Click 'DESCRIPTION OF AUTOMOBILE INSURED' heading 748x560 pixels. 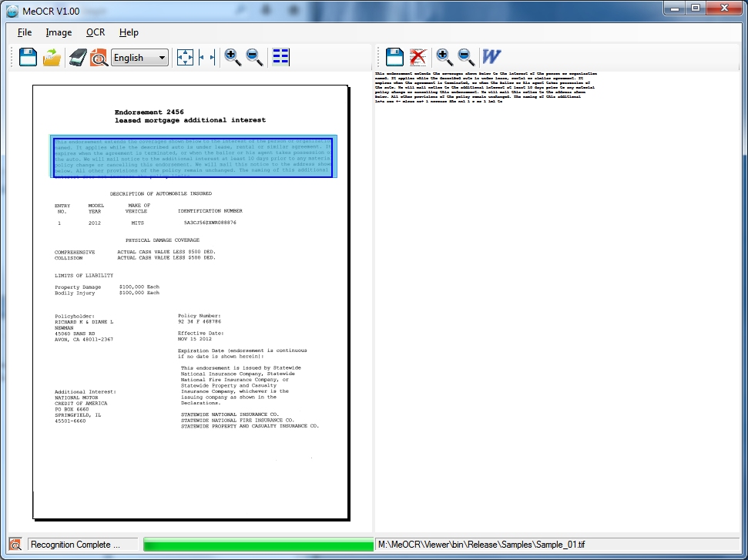pyautogui.click(x=161, y=193)
